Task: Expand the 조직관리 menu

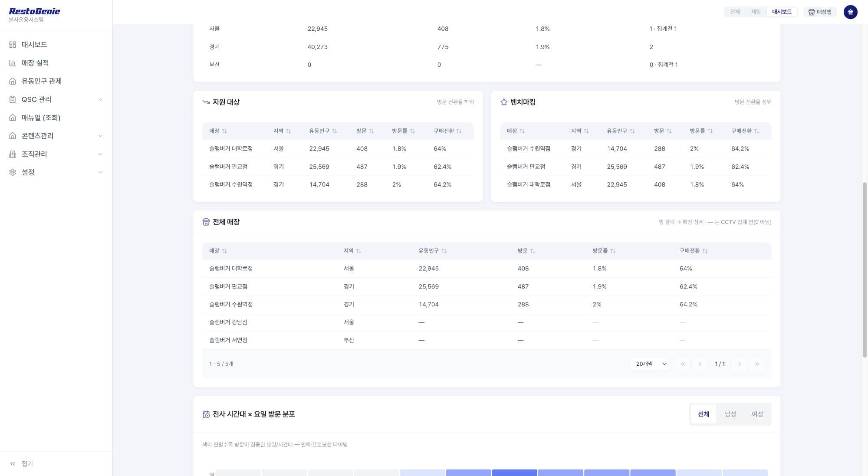Action: [x=56, y=154]
